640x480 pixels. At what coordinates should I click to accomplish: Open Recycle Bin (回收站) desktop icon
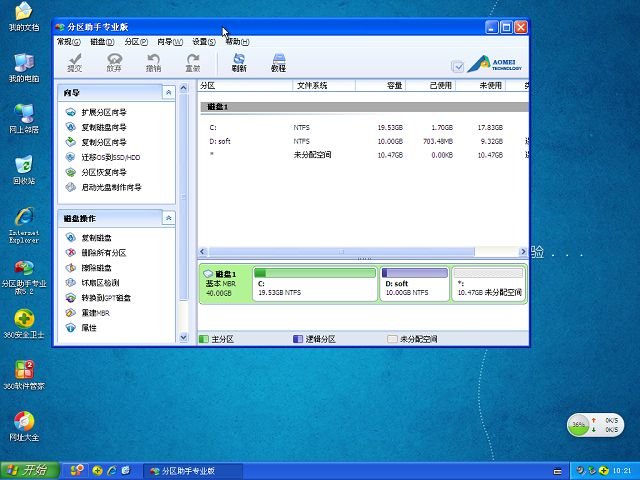[24, 170]
